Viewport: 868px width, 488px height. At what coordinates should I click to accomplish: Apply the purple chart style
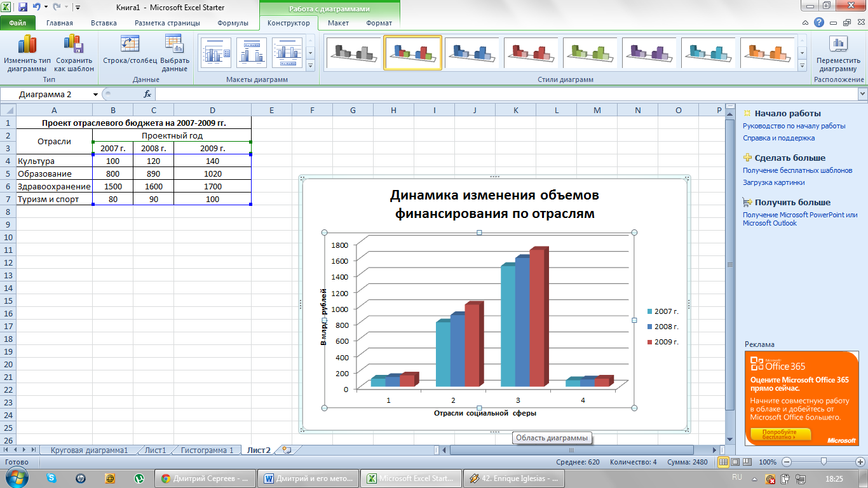(649, 53)
